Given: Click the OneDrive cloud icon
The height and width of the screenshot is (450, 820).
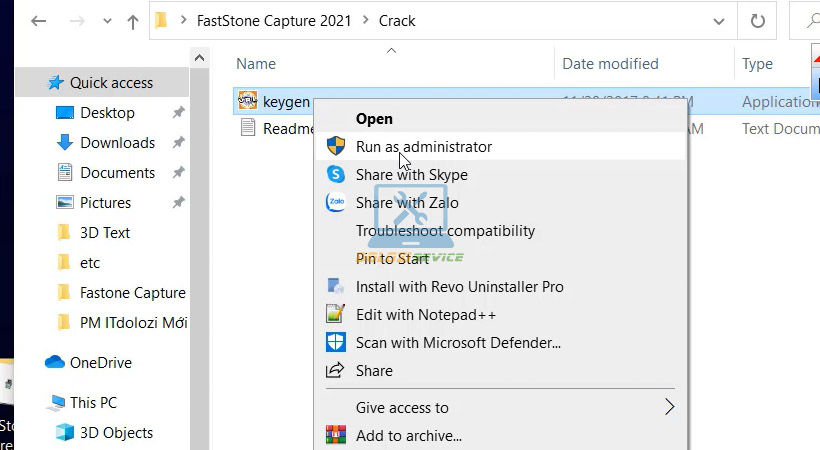Looking at the screenshot, I should click(x=55, y=362).
